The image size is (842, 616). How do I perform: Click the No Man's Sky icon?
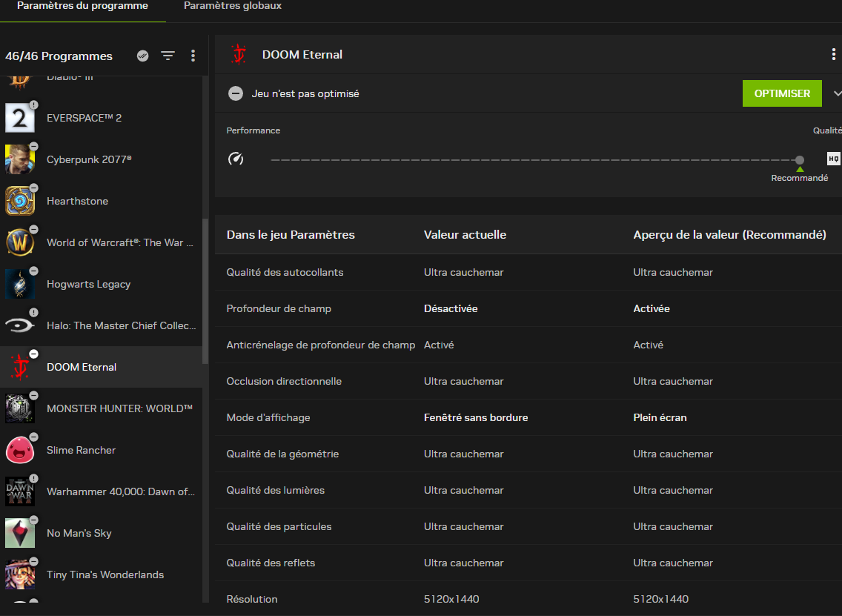20,533
